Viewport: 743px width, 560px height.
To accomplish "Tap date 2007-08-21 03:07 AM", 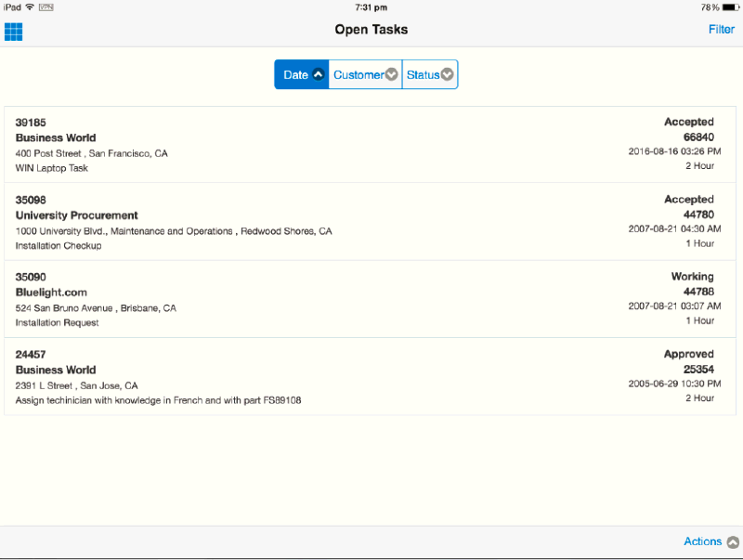I will click(x=674, y=306).
